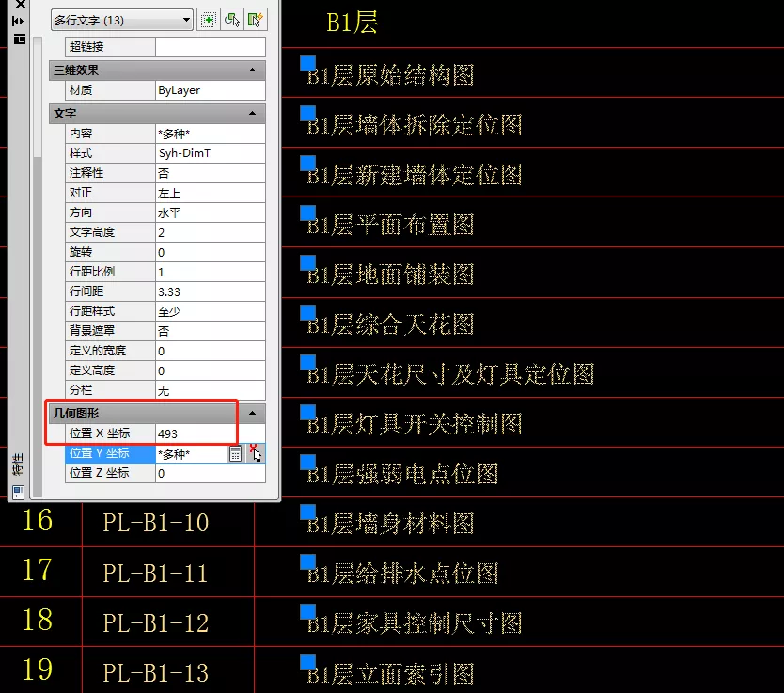Click the blue grip on B1层墙身材料图
This screenshot has height=693, width=784.
308,512
